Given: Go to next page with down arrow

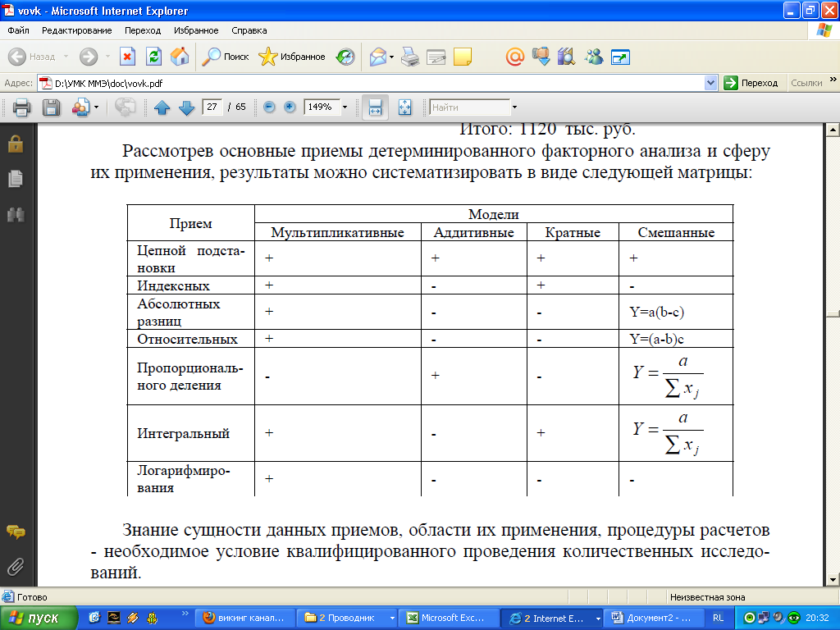Looking at the screenshot, I should (x=186, y=107).
